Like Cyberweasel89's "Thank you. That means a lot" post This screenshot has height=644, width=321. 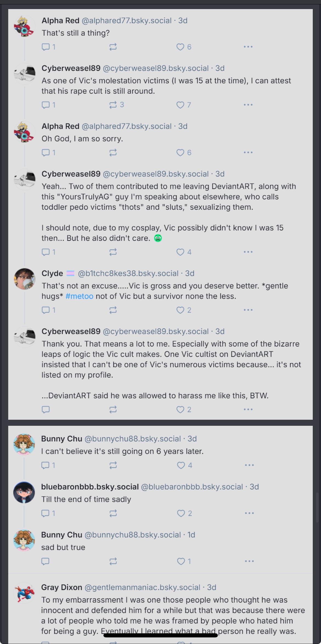coord(180,410)
